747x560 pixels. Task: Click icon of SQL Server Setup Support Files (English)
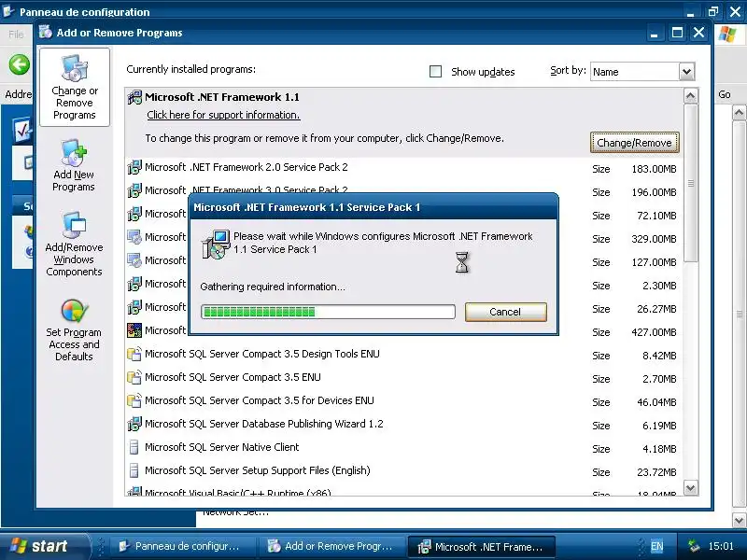tap(134, 470)
